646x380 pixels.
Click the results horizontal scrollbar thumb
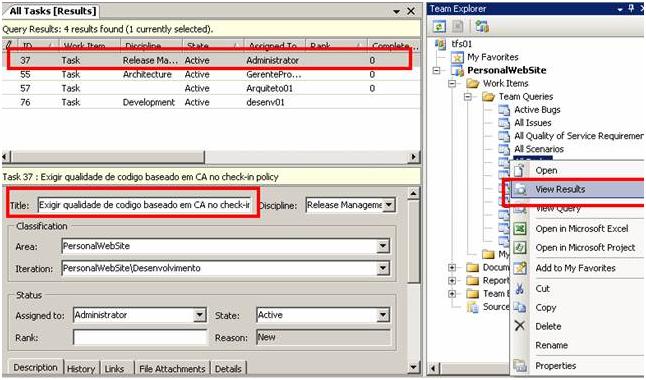click(x=108, y=157)
